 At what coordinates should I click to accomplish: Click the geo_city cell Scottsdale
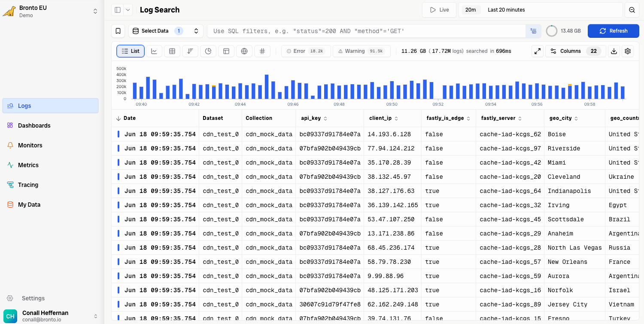[x=566, y=219]
